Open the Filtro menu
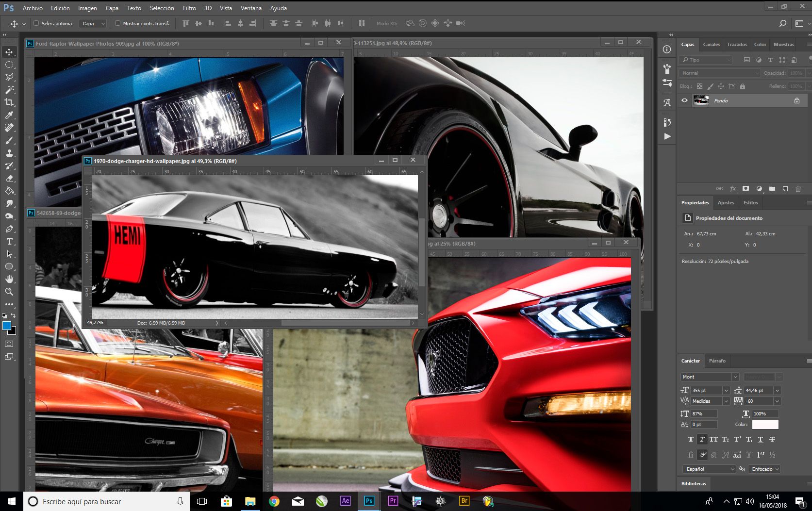The width and height of the screenshot is (812, 511). (x=189, y=8)
